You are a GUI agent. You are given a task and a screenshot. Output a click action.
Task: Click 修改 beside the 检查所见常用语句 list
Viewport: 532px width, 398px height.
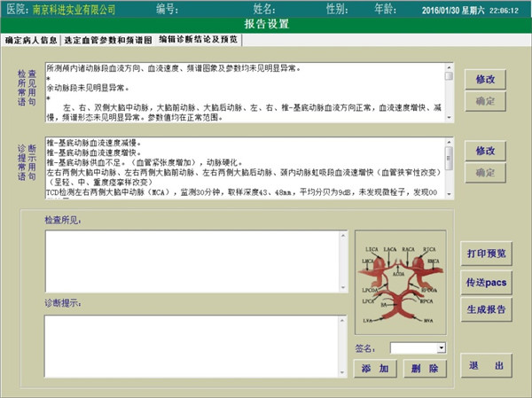pos(485,79)
